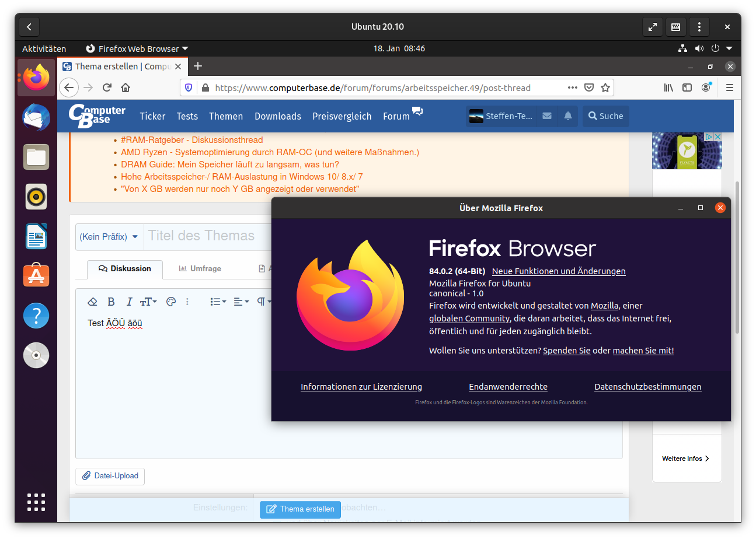Open the Tests menu item
The image size is (756, 539).
click(187, 116)
